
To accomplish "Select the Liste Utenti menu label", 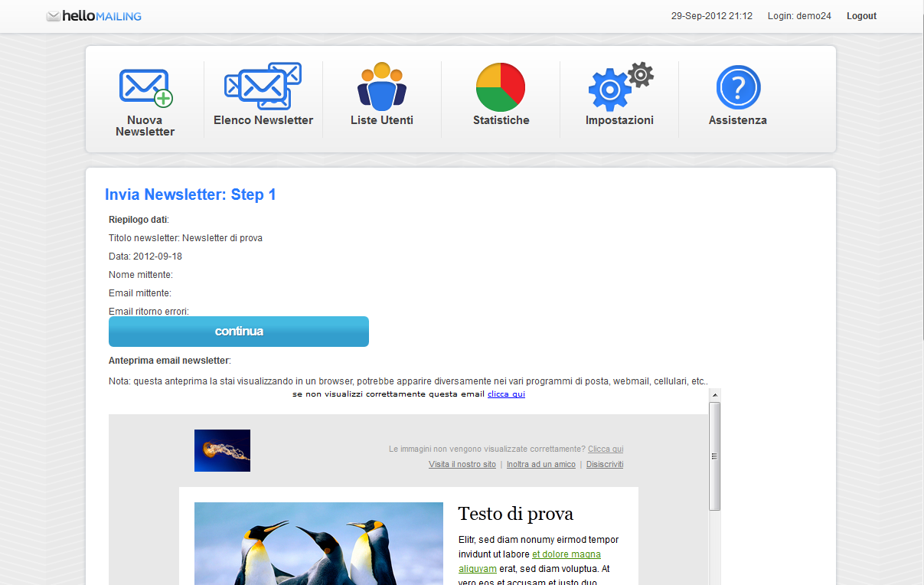I will click(x=382, y=120).
